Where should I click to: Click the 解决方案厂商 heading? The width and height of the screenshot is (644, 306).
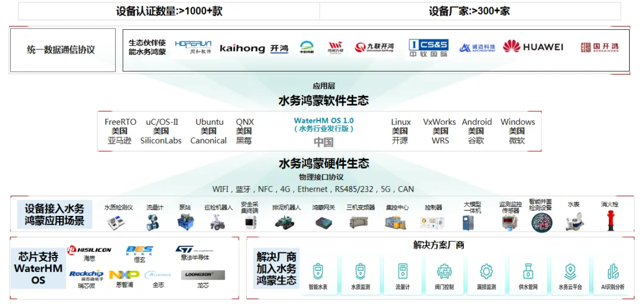point(439,246)
